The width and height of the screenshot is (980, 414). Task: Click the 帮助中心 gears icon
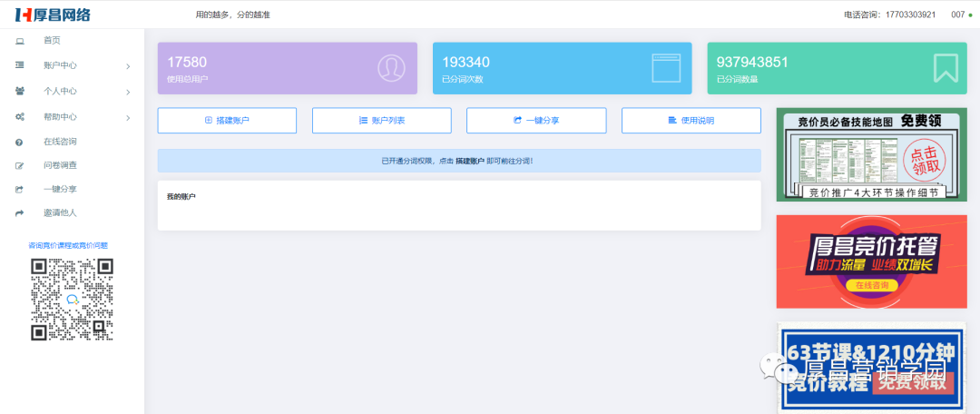tap(19, 117)
